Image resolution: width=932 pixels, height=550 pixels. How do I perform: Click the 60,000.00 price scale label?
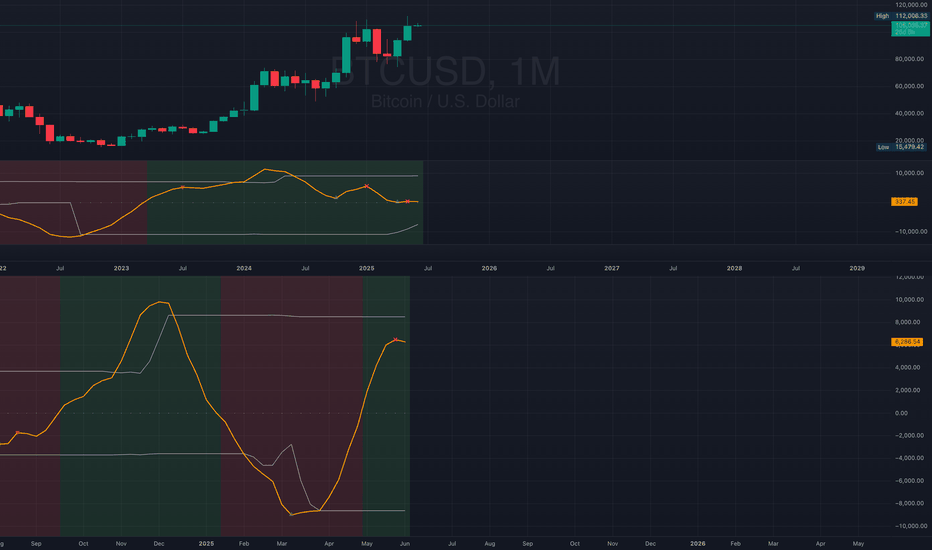(909, 86)
